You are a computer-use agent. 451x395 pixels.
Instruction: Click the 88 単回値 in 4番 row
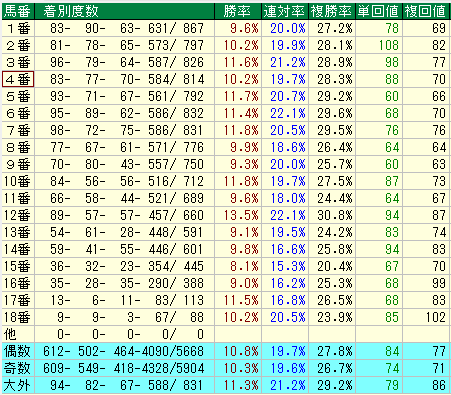392,79
